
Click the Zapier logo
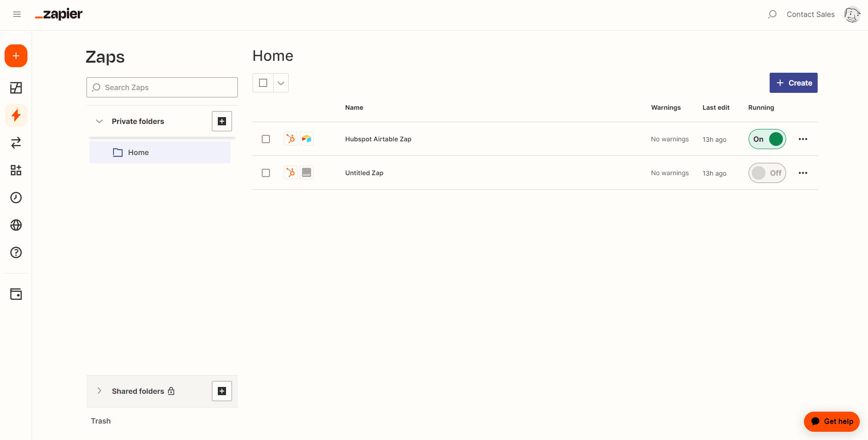[x=59, y=15]
